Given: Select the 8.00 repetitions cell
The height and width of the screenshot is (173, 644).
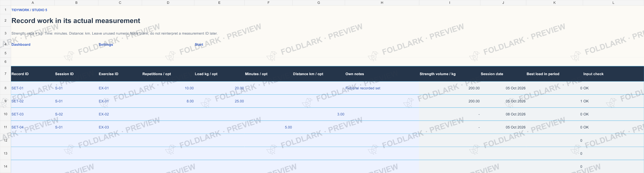Looking at the screenshot, I should click(x=168, y=101).
